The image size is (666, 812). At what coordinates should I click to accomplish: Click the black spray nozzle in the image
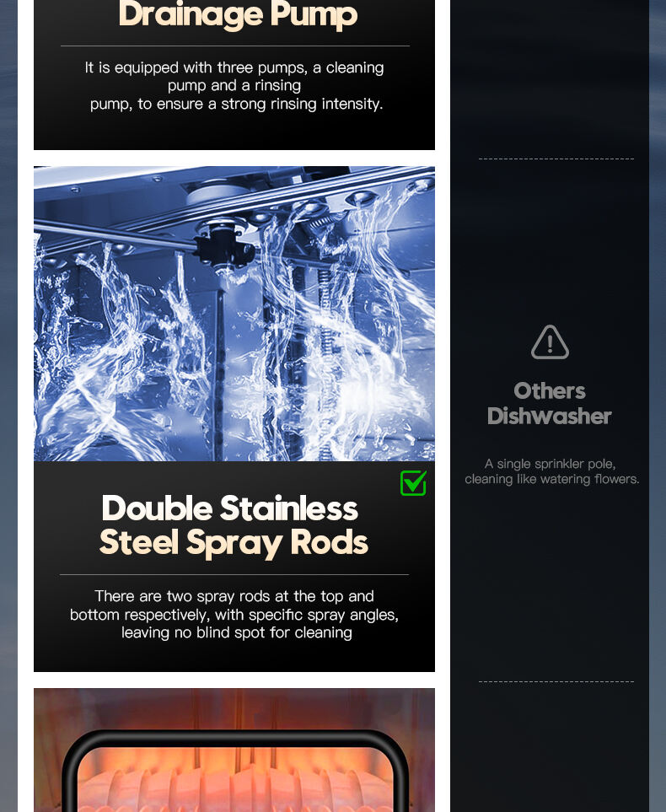(223, 247)
